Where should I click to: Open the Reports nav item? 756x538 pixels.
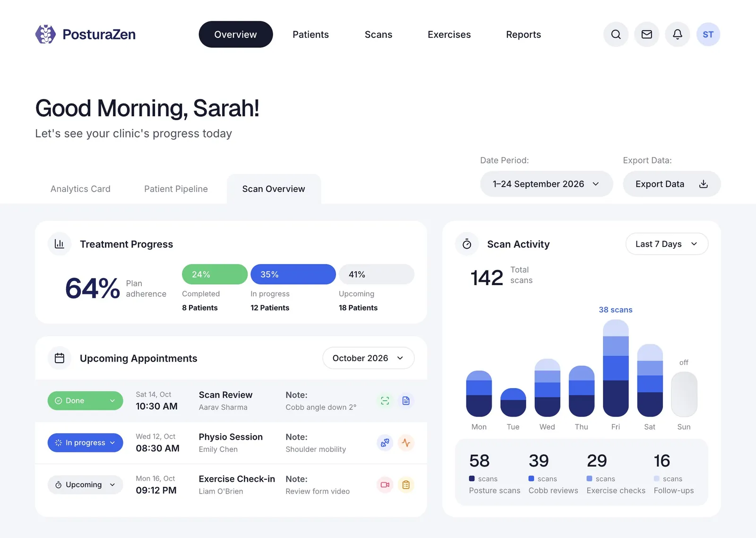[524, 34]
